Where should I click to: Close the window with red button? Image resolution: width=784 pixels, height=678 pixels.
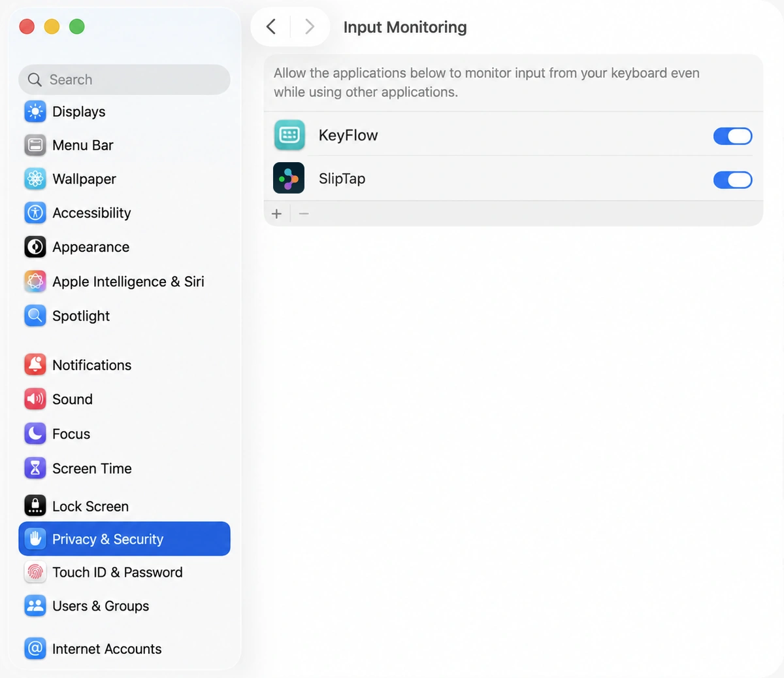(27, 27)
